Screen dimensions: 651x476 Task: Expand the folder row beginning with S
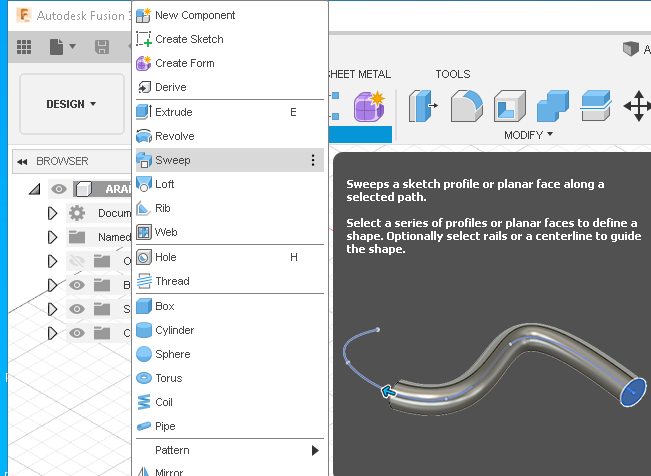point(52,309)
